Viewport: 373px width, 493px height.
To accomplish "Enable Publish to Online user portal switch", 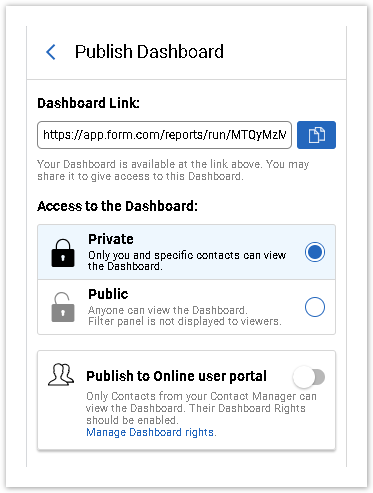I will (x=309, y=377).
